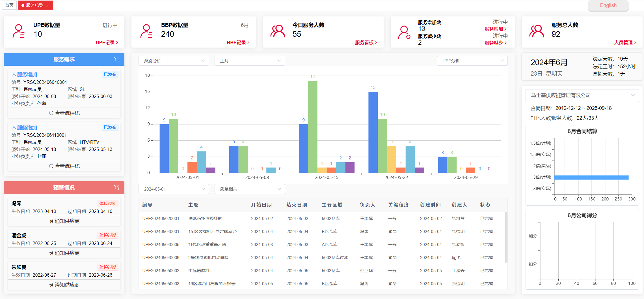The width and height of the screenshot is (644, 299).
Task: Expand the 上月 period dropdown
Action: [250, 61]
